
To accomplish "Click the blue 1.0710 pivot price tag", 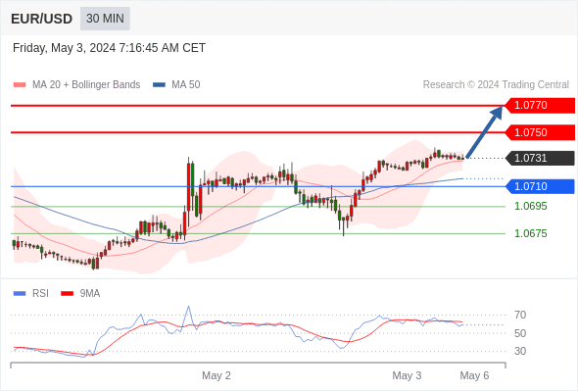I will (x=540, y=186).
